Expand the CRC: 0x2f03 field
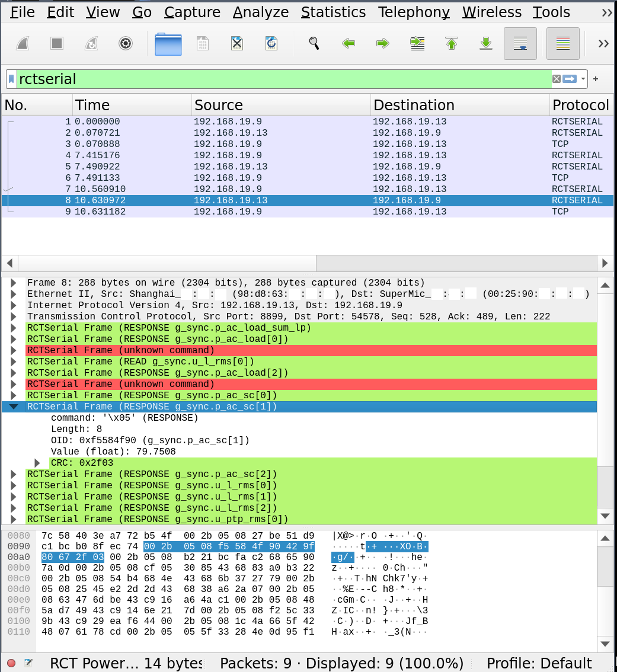Viewport: 617px width, 672px height. point(37,463)
